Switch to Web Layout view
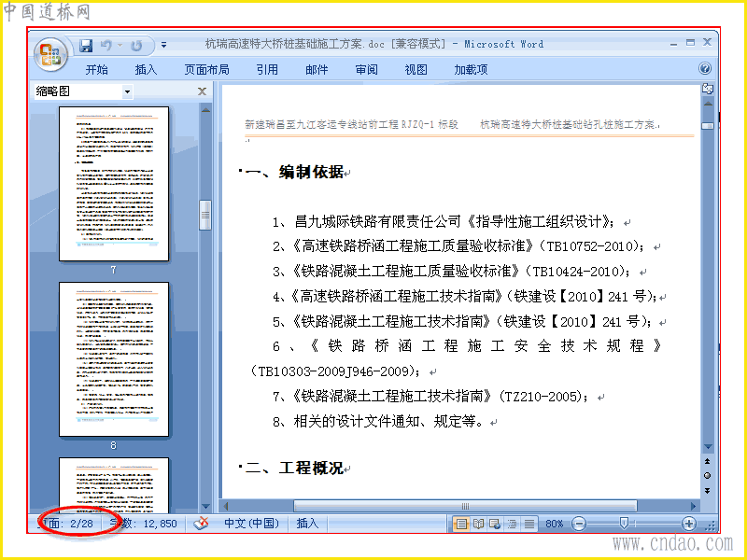747x560 pixels. pos(495,524)
